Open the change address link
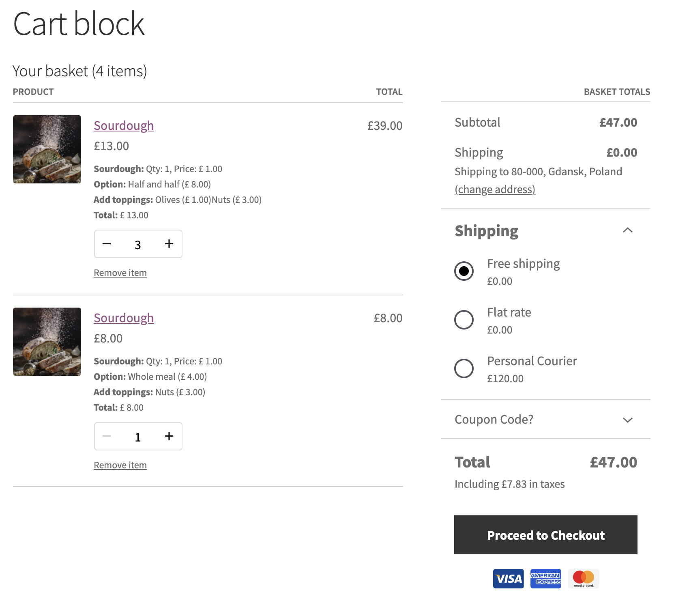674x616 pixels. (x=495, y=189)
